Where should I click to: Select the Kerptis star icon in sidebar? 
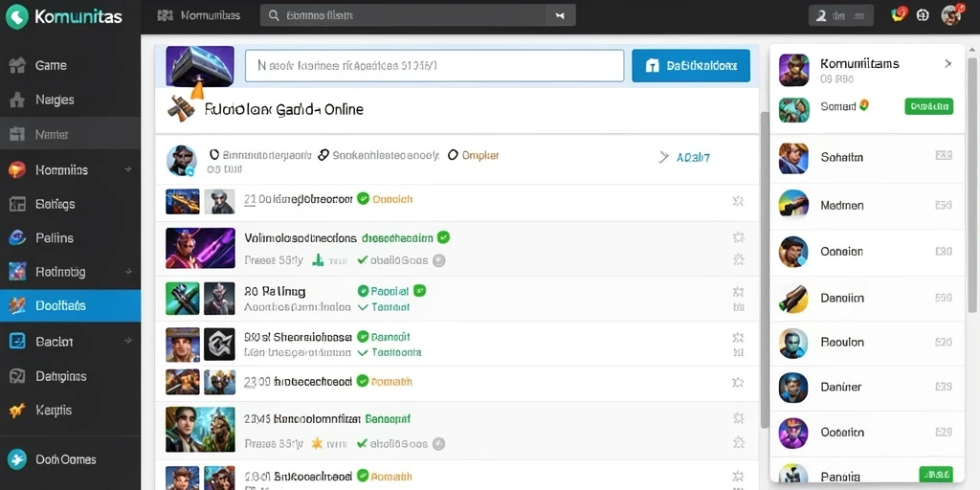pyautogui.click(x=17, y=411)
